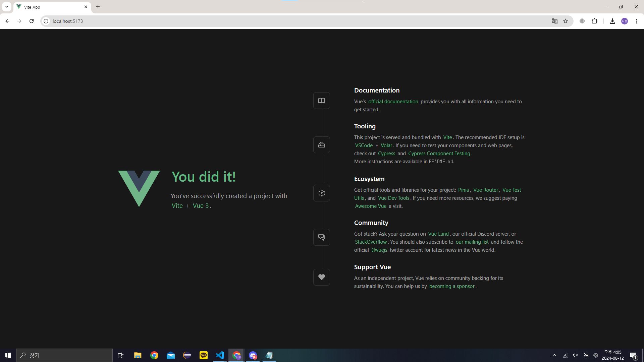Reload the localhost page
Screen dimensions: 644x362
[32, 21]
